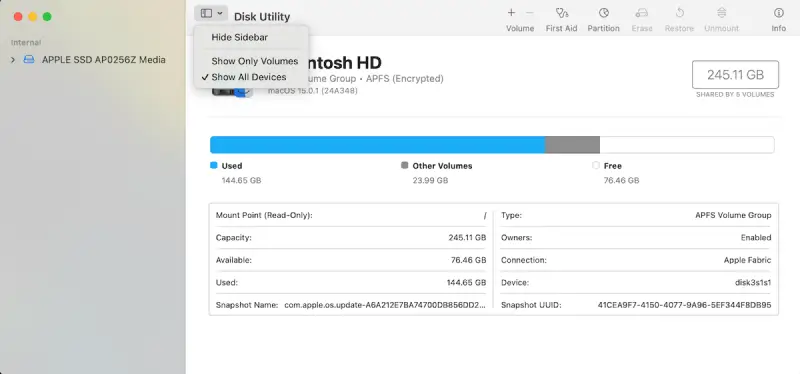
Task: Open the Partition pie icon
Action: [604, 13]
